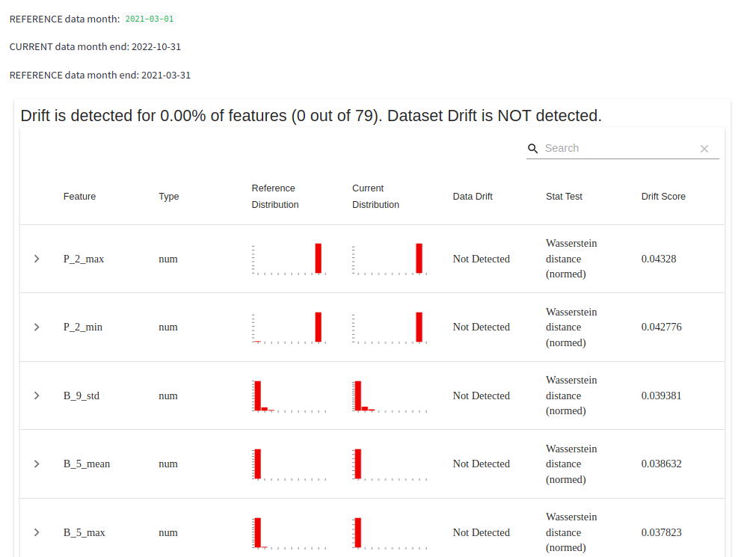Screen dimensions: 756x557
Task: Click drift score 0.042776
Action: point(662,327)
